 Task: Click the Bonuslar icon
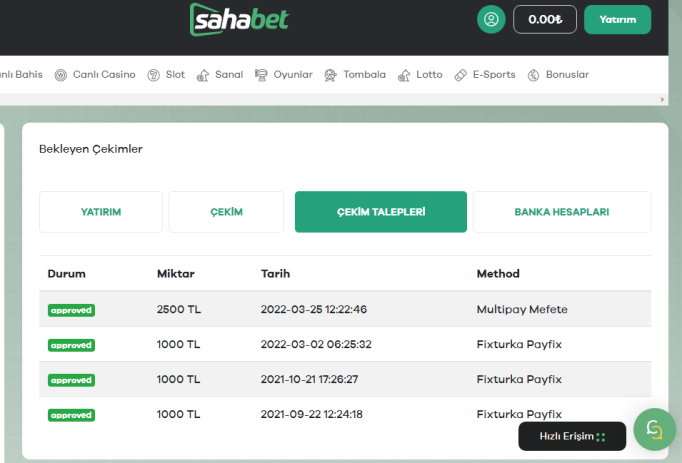pos(534,75)
